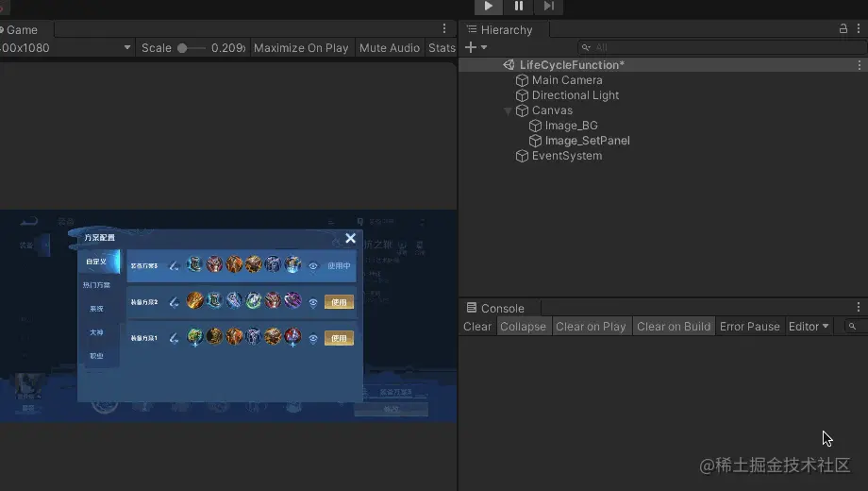Screen dimensions: 868x491
Task: Collapse the Canvas tree node
Action: click(508, 110)
